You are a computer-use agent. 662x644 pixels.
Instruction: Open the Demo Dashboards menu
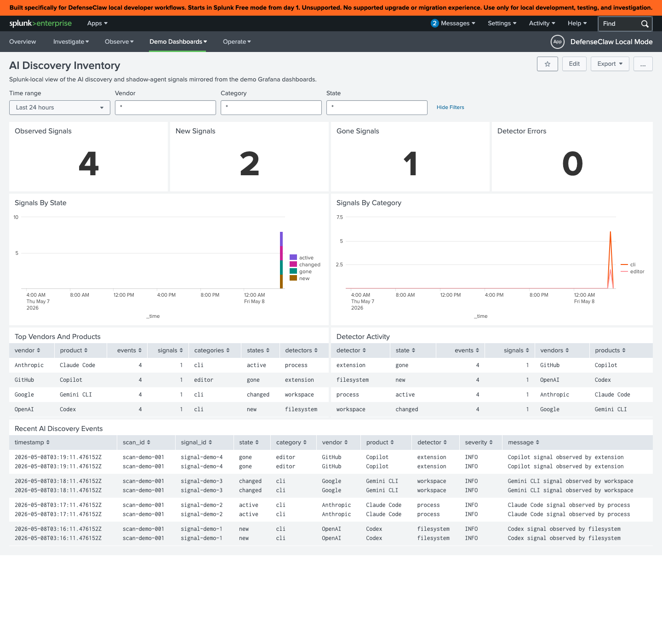click(x=178, y=42)
